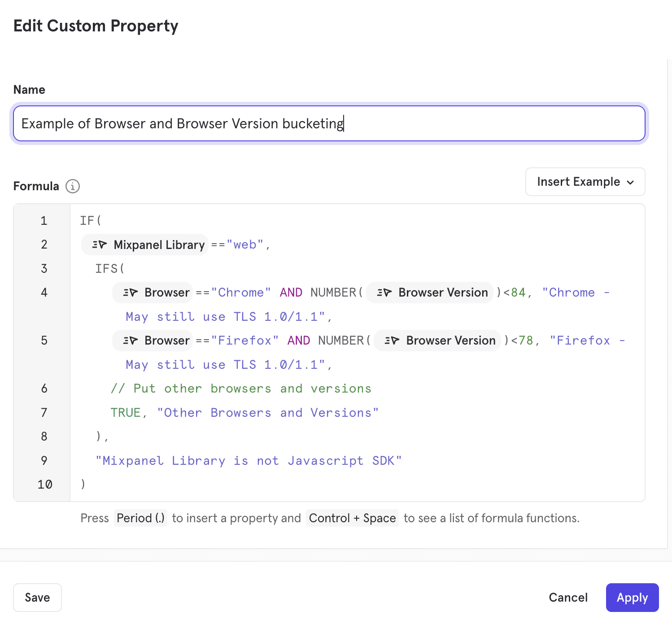Click Browser property icon on line 5
The image size is (672, 629).
(x=130, y=341)
